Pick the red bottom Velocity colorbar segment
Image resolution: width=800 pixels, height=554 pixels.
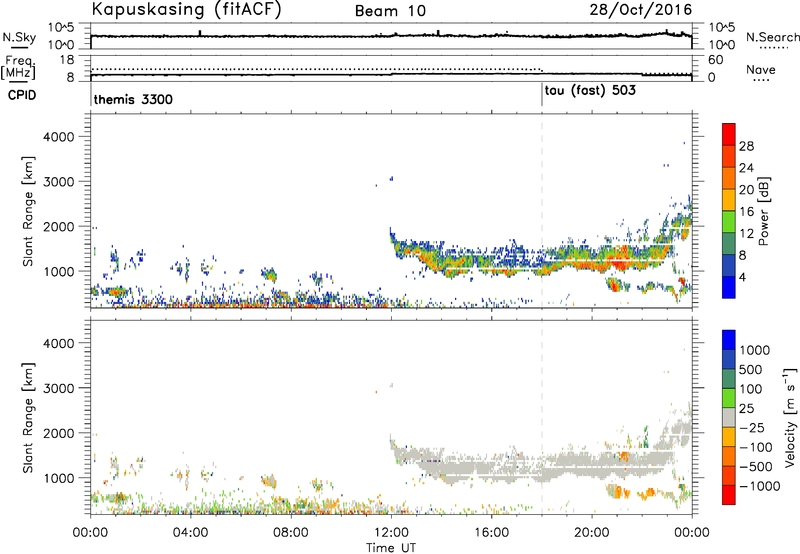[729, 495]
